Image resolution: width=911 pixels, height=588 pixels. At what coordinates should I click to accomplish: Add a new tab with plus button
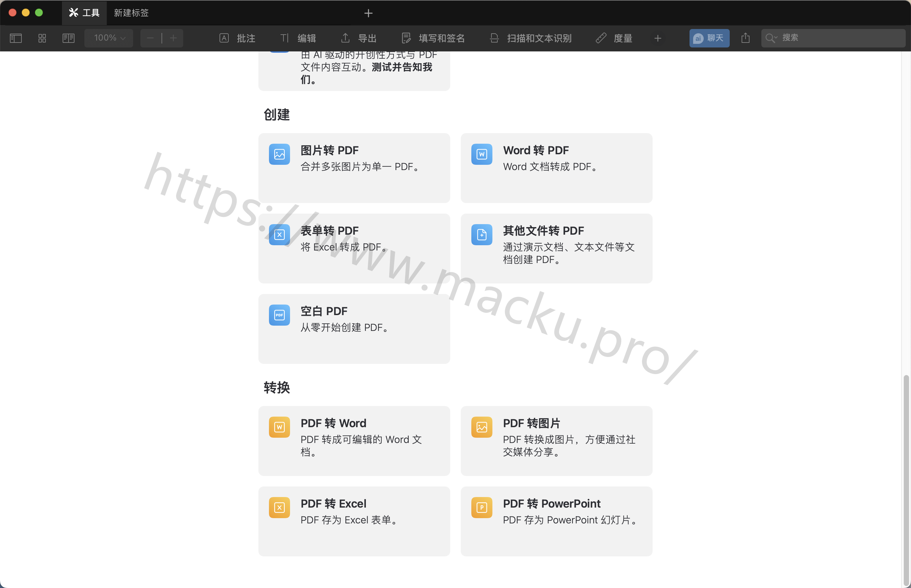tap(368, 14)
